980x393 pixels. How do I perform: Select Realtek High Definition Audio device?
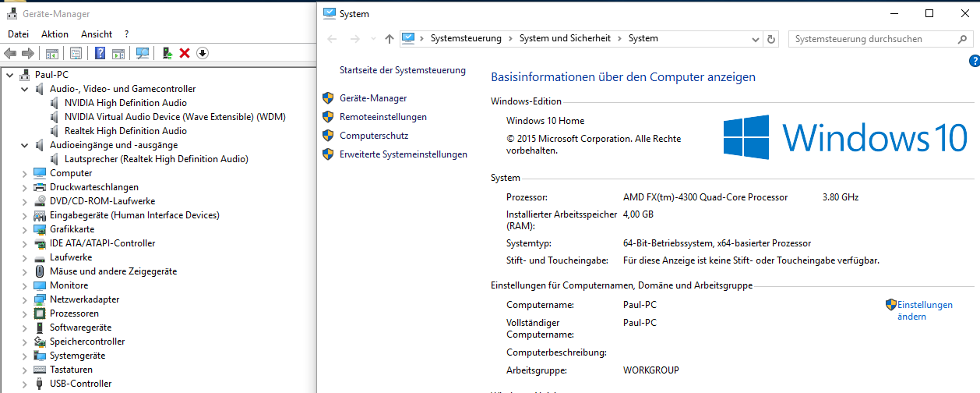125,131
